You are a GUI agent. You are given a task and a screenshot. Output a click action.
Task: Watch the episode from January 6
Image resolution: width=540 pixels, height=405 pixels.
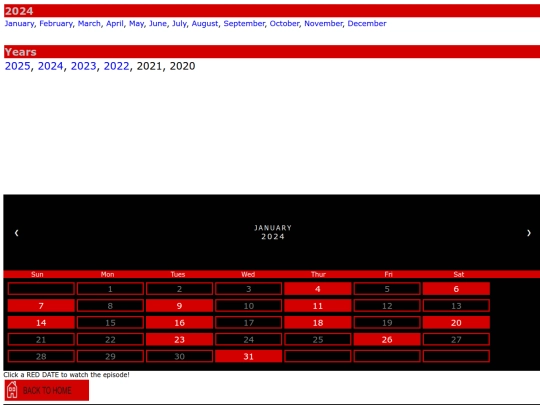(x=456, y=289)
